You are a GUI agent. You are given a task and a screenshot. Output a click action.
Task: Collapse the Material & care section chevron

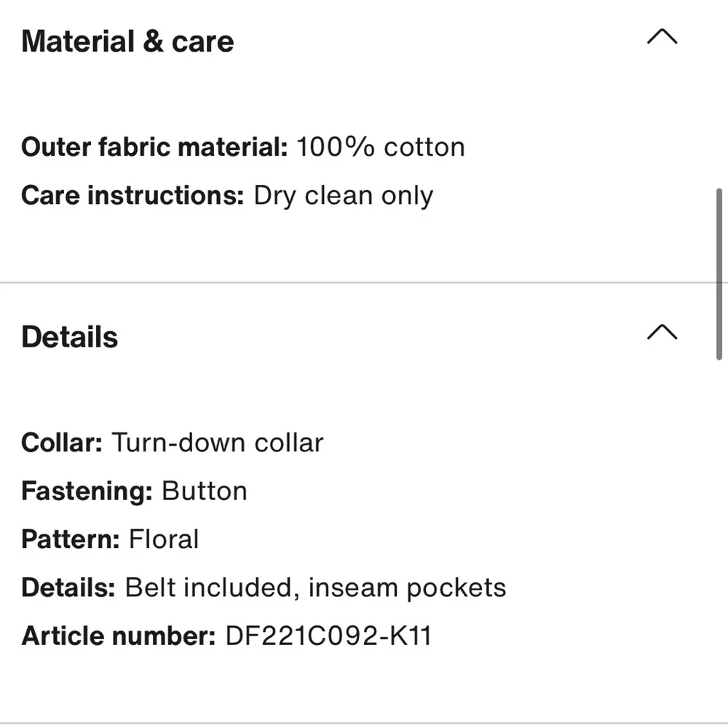tap(662, 37)
